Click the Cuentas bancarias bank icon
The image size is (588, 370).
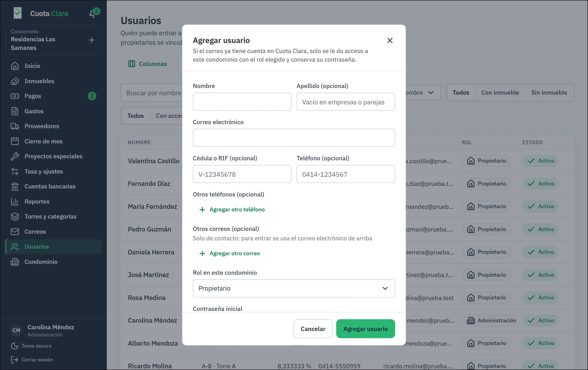click(15, 186)
